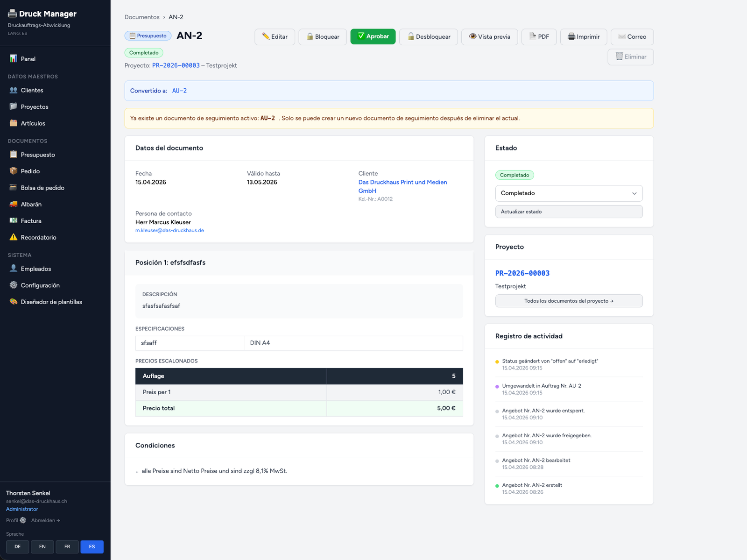Click the Desbloquear unlock icon
The image size is (747, 560).
(x=411, y=36)
